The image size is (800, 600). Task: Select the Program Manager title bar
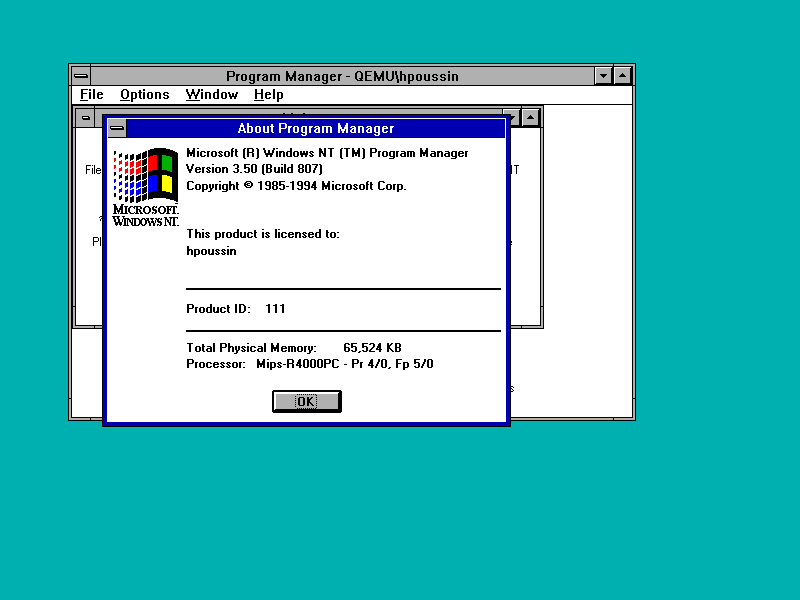[343, 75]
